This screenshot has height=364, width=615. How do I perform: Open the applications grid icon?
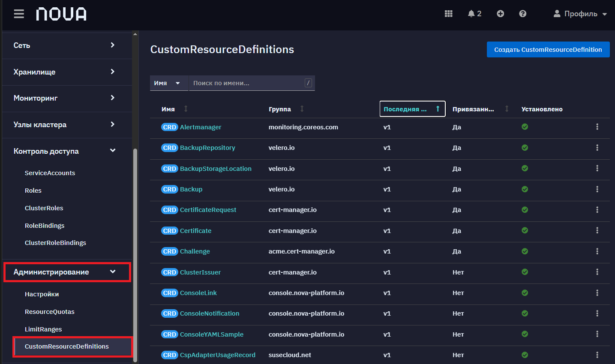[449, 14]
